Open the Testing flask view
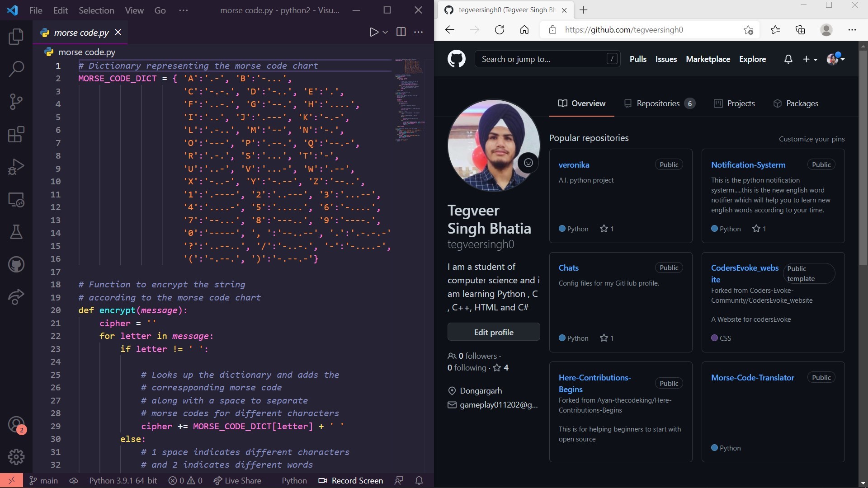 16,232
